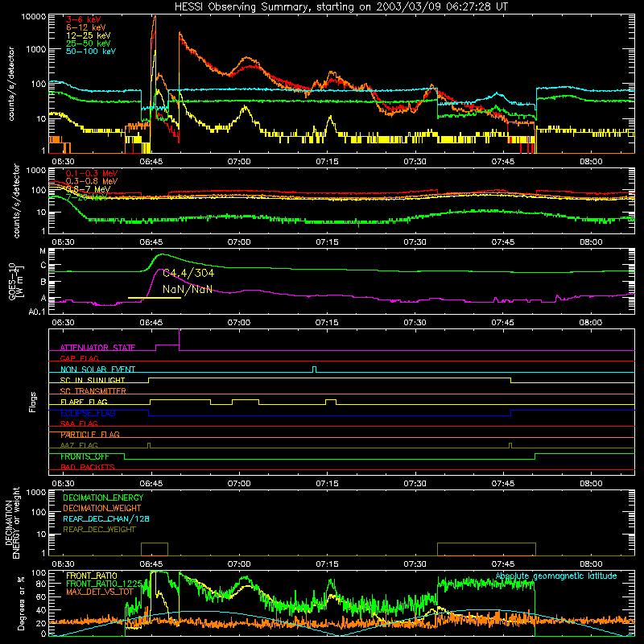Click the A0.1 tick label on GOES axis
Screen dimensions: 644x644
37,312
